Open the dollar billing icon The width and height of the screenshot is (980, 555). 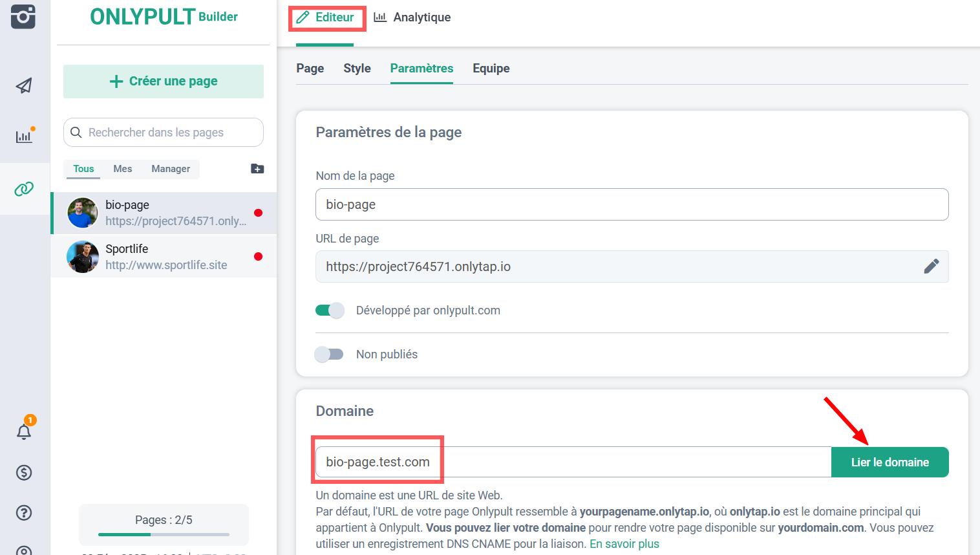pyautogui.click(x=24, y=473)
